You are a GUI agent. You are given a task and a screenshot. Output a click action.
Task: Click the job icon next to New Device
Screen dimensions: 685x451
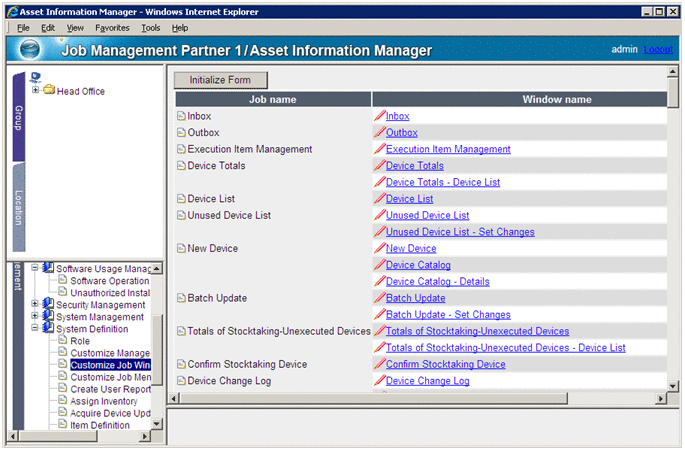coord(180,248)
